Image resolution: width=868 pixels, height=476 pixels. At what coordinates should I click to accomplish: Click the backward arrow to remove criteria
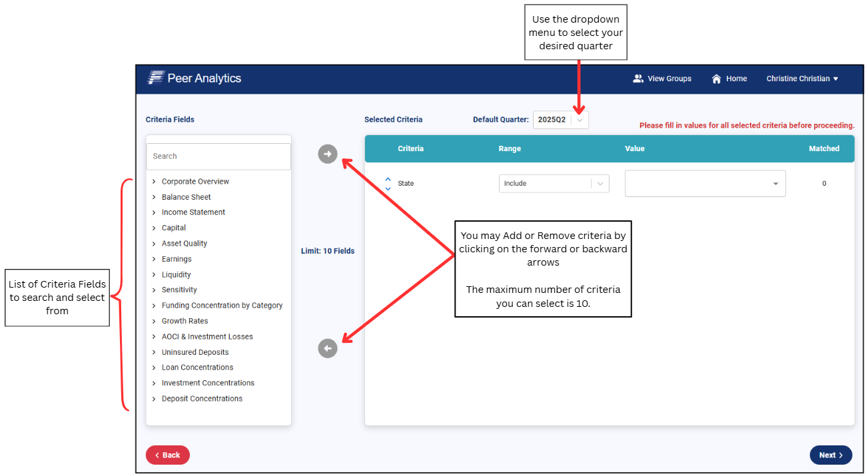tap(328, 348)
